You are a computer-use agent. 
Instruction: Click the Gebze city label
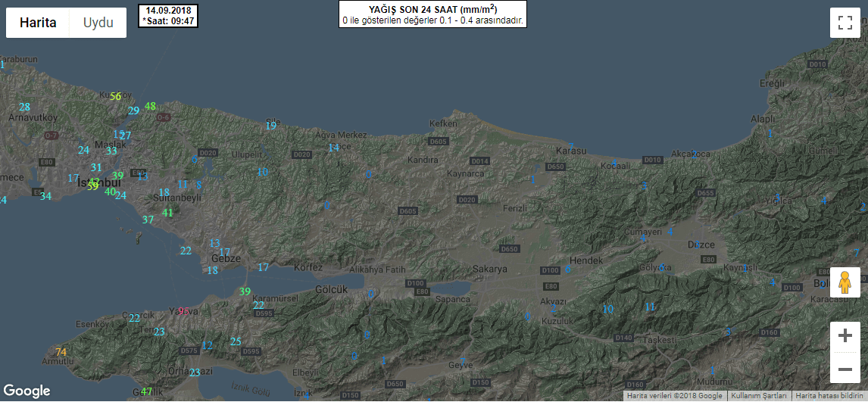pos(226,258)
